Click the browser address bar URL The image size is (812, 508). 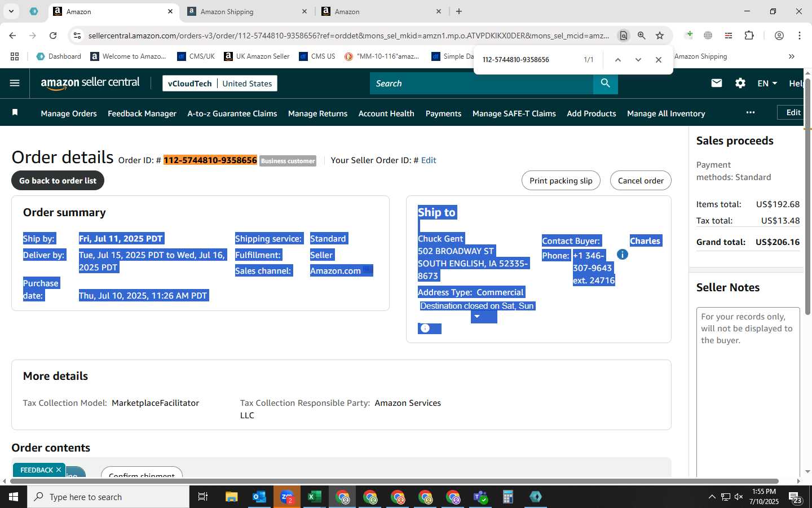pos(348,36)
